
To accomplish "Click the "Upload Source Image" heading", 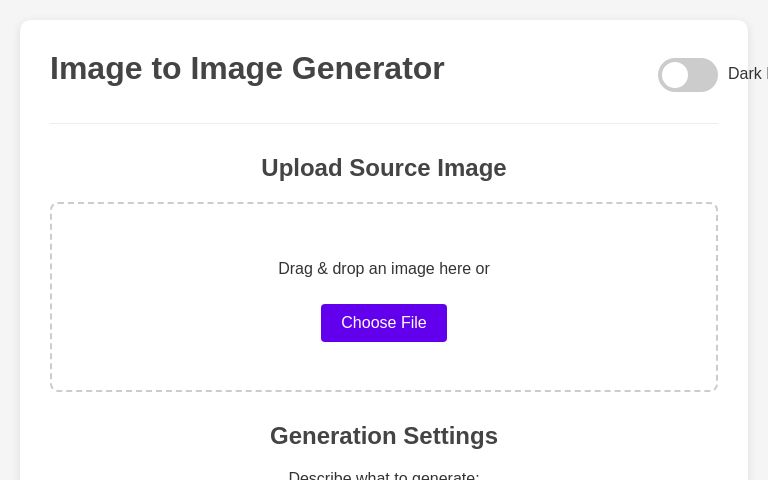I will [x=384, y=168].
